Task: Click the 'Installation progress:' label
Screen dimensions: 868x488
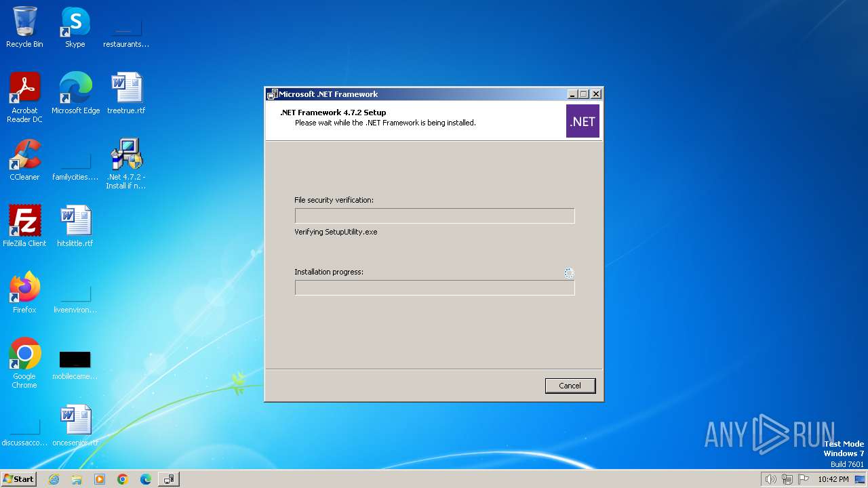Action: click(x=329, y=272)
